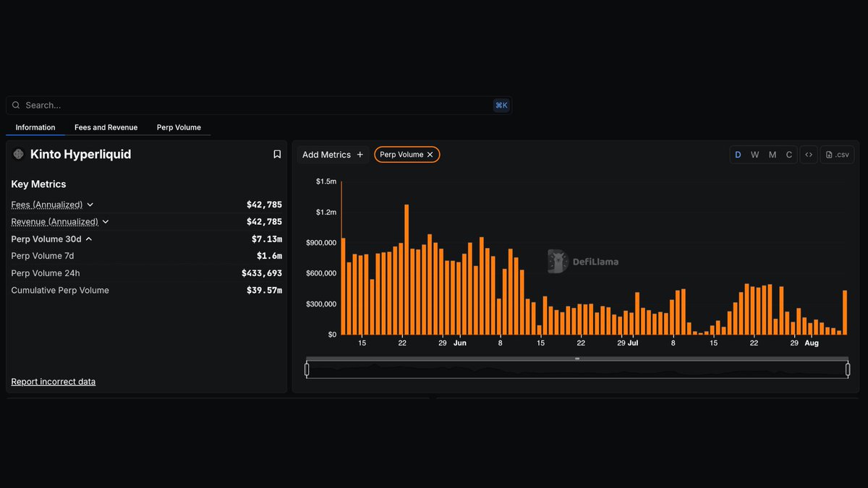The image size is (868, 488).
Task: Click the ⌘K shortcut badge
Action: pos(501,106)
